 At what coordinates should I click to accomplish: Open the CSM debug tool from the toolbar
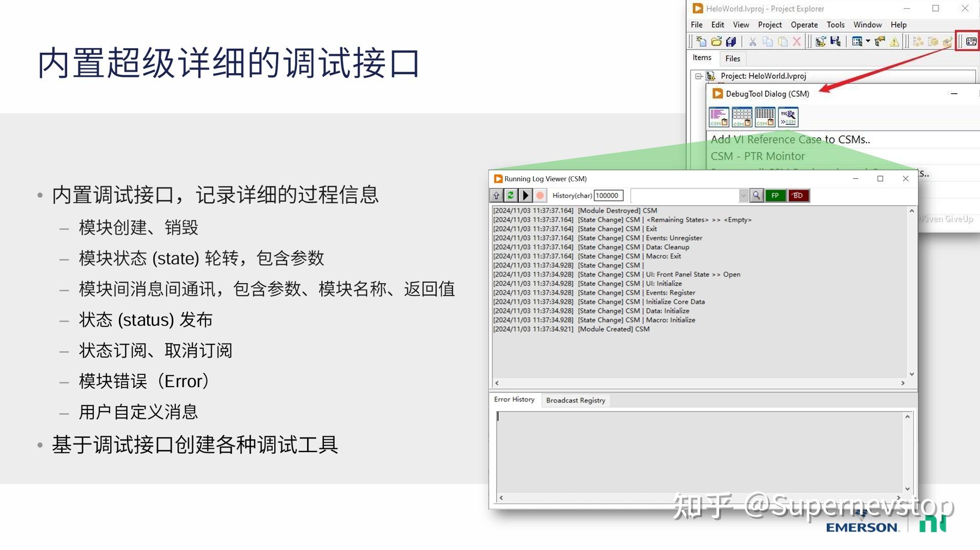(x=969, y=41)
